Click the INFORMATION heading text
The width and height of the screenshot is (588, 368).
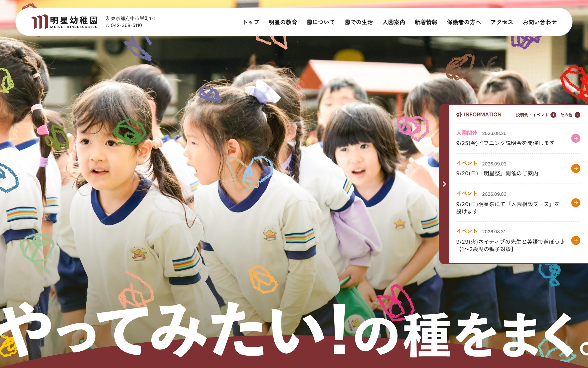coord(483,115)
